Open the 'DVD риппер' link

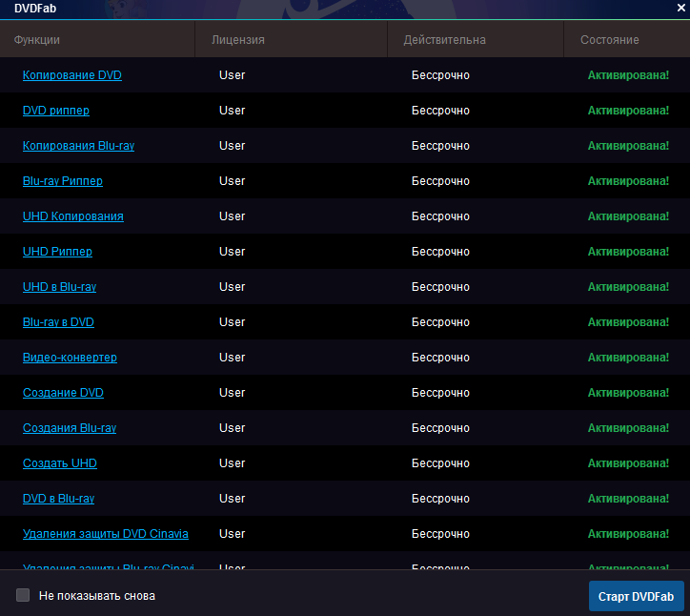click(56, 111)
